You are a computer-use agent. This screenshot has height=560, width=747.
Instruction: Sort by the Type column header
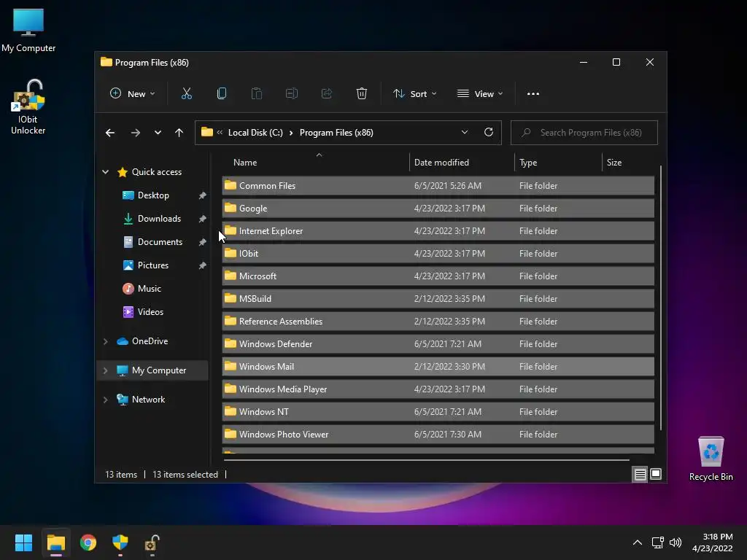(x=558, y=163)
